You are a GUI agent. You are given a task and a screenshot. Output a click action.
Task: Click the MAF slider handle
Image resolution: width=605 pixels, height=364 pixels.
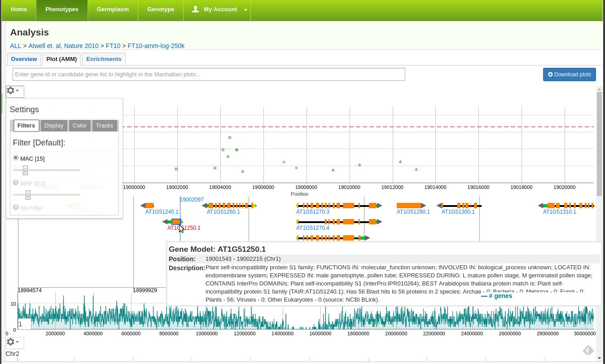28,195
